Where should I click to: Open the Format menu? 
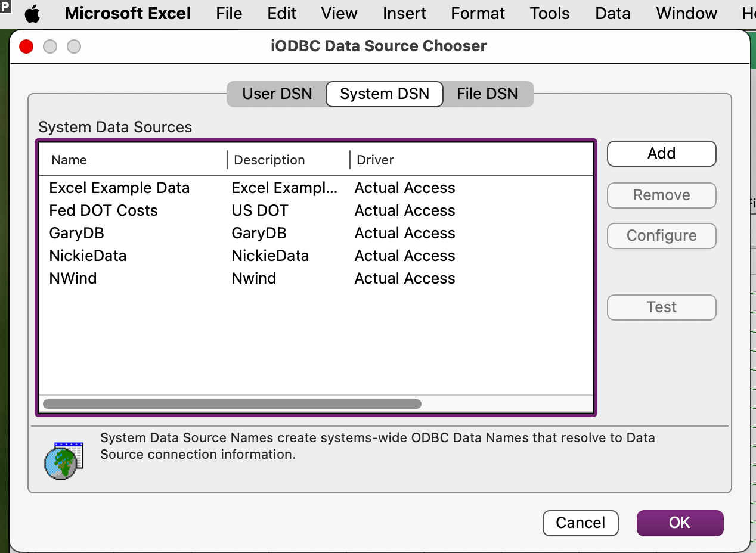click(x=478, y=13)
